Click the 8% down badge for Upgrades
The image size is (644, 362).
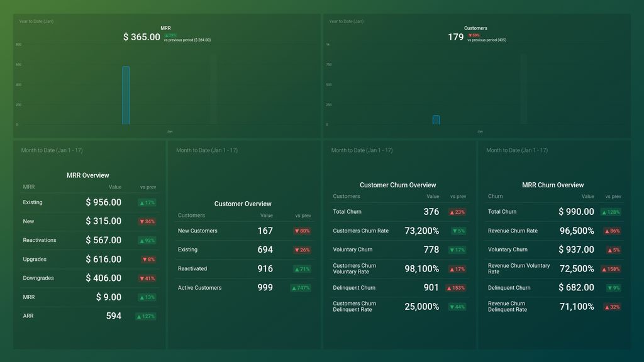click(148, 260)
